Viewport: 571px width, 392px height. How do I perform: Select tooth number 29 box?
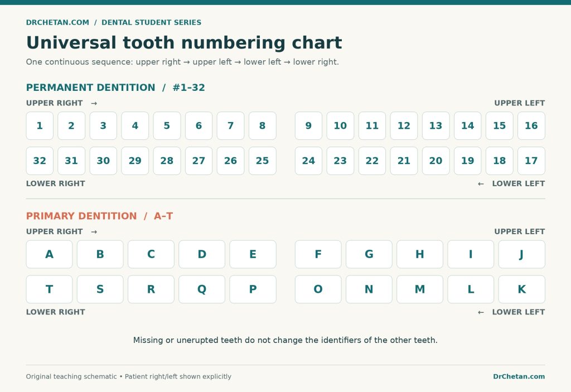point(135,161)
